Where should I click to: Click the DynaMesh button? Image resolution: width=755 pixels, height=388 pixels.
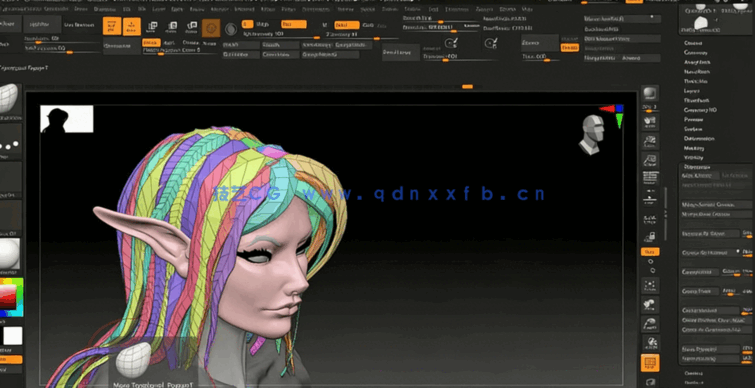[x=121, y=46]
